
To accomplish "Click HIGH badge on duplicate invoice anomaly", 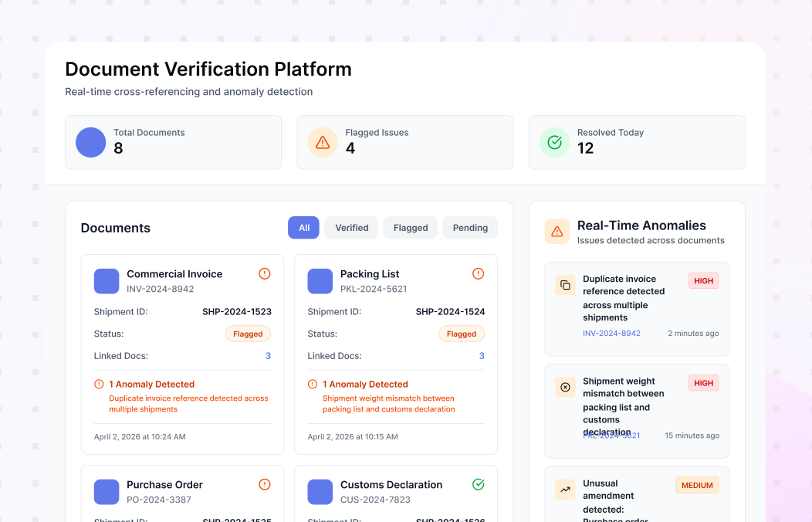I will (x=704, y=280).
